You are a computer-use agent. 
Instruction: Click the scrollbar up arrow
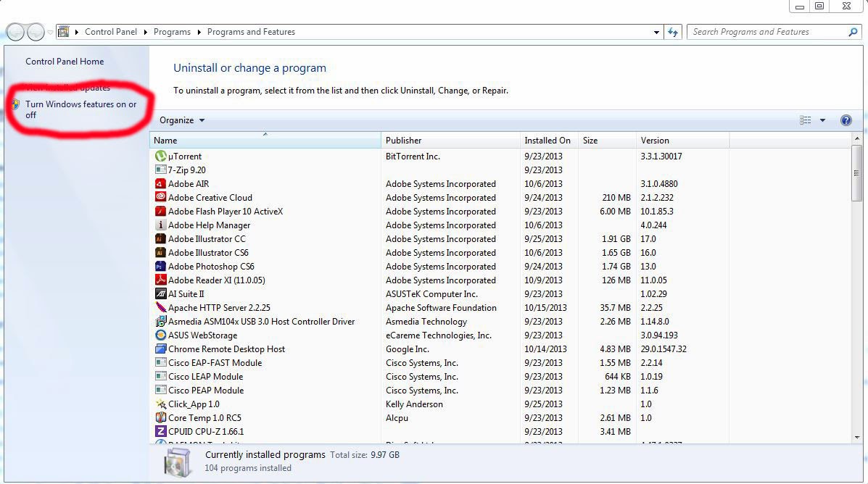coord(857,138)
